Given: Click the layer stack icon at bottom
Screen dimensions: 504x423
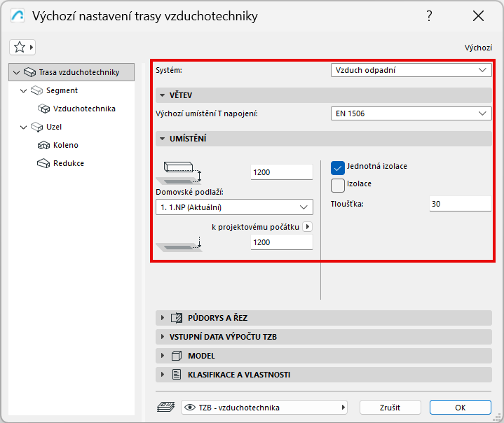Looking at the screenshot, I should (x=166, y=408).
